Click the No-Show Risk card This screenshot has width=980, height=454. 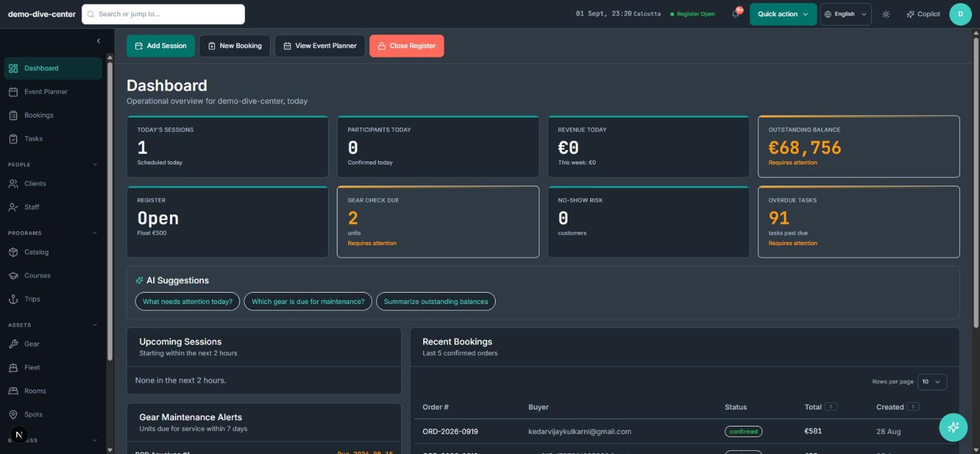648,222
